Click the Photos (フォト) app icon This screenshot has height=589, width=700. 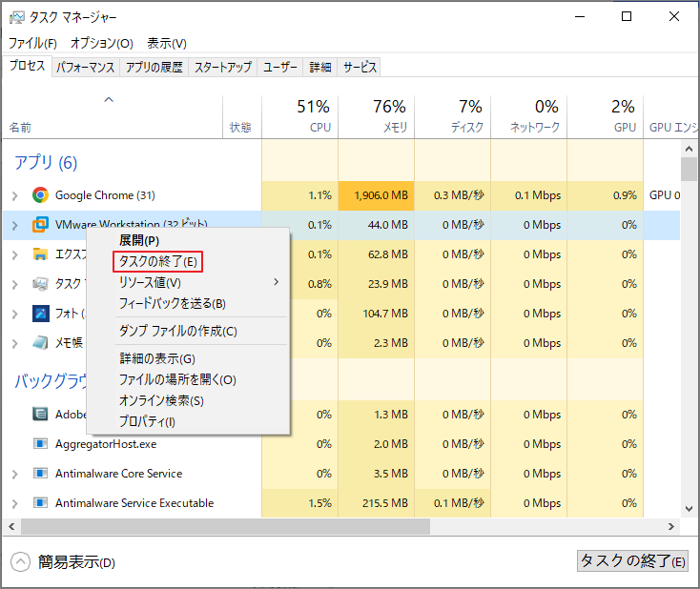(41, 314)
